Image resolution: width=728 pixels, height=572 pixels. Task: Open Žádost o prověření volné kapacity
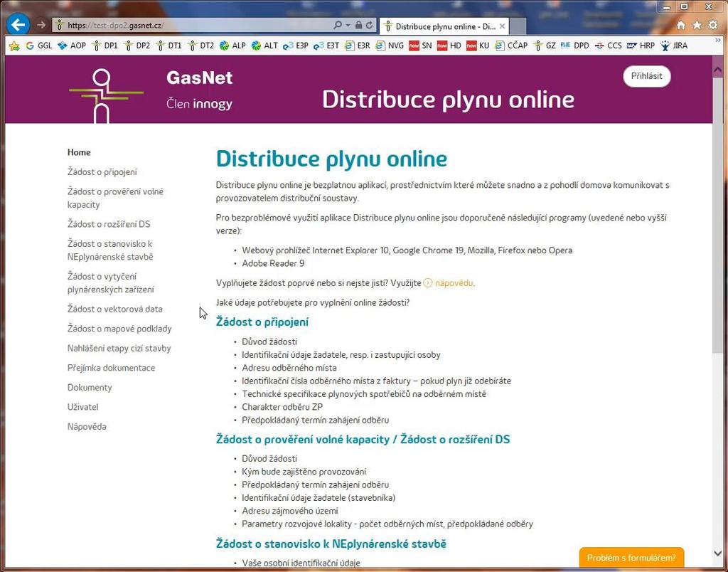pos(115,198)
